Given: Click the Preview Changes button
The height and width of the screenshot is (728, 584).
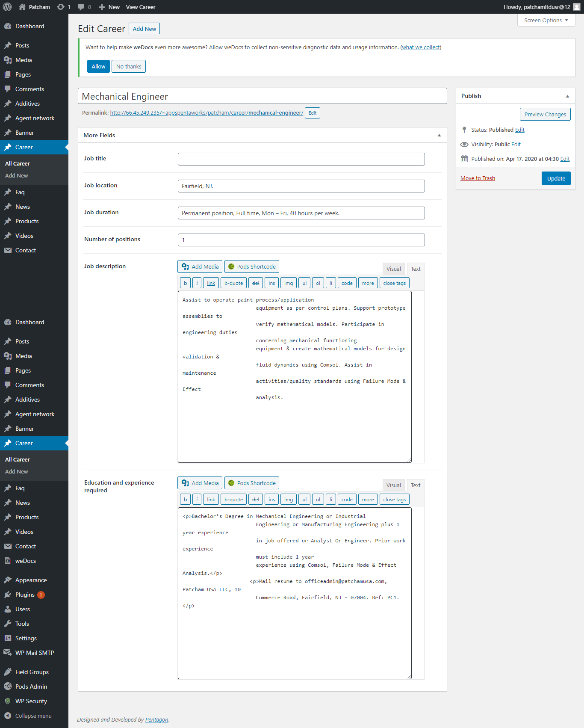Looking at the screenshot, I should pyautogui.click(x=545, y=114).
